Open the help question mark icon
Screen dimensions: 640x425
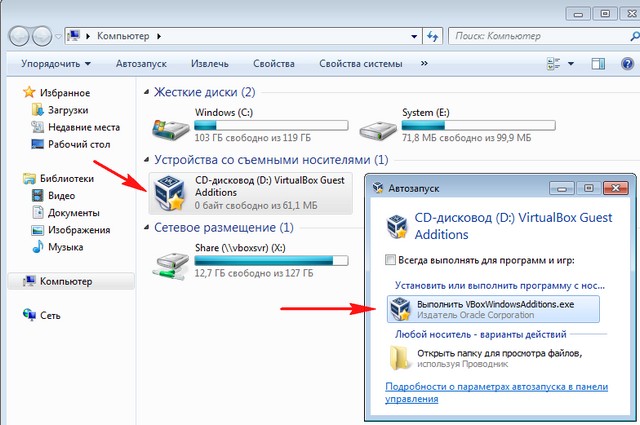pyautogui.click(x=627, y=64)
